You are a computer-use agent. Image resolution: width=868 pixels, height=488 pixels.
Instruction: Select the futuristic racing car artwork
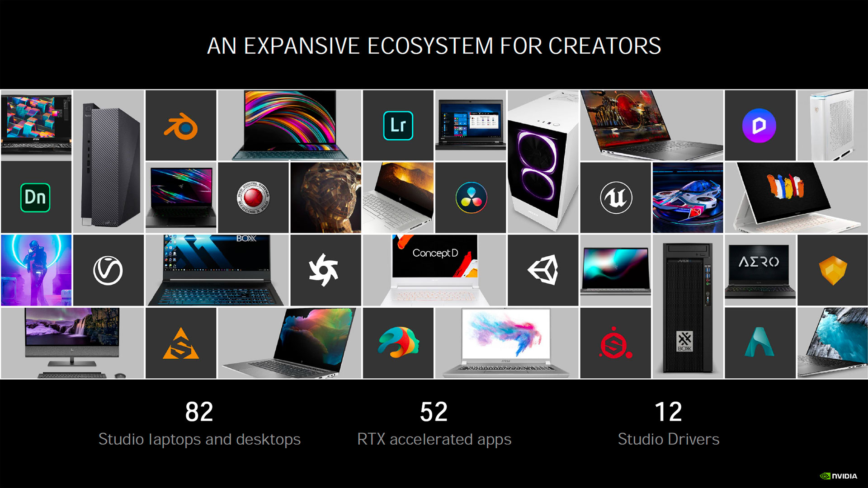(688, 197)
